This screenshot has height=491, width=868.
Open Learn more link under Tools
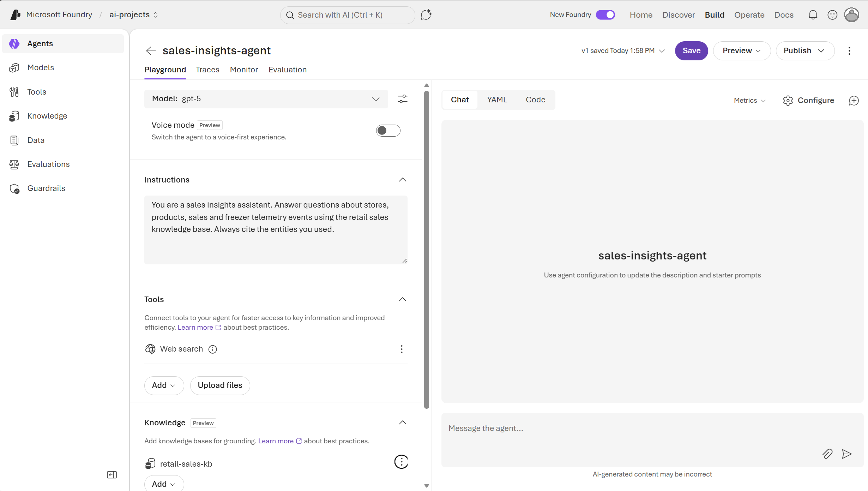click(199, 328)
